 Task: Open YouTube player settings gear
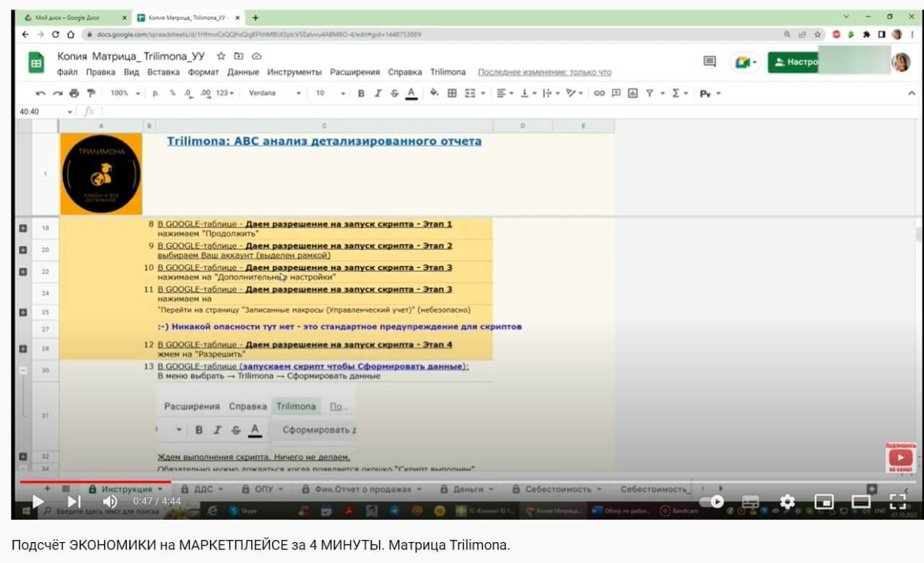788,501
